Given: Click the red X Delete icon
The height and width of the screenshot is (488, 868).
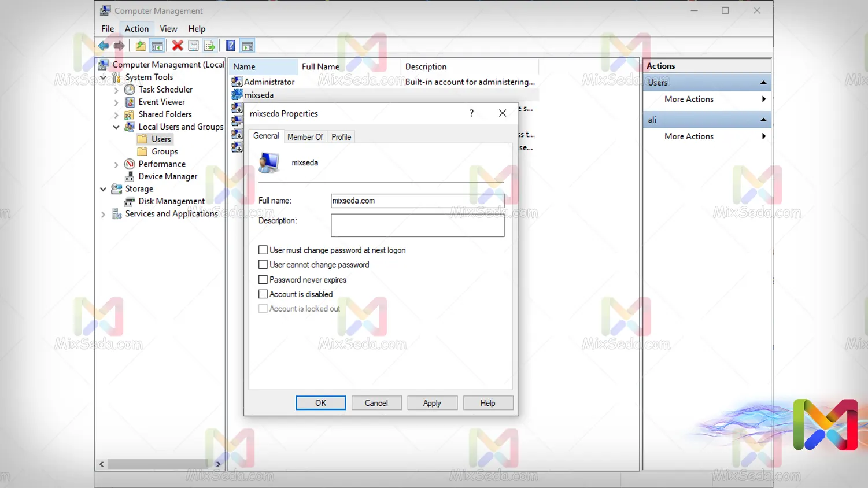Looking at the screenshot, I should pos(178,46).
